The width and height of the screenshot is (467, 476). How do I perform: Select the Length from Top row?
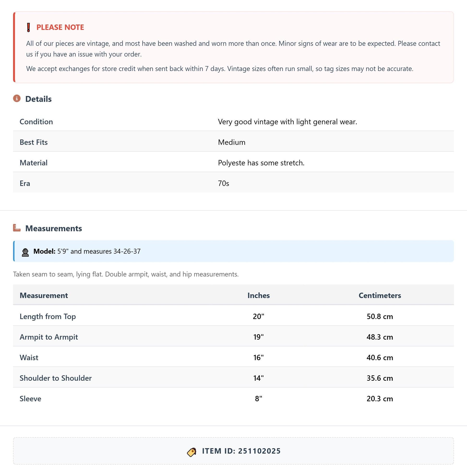point(233,316)
